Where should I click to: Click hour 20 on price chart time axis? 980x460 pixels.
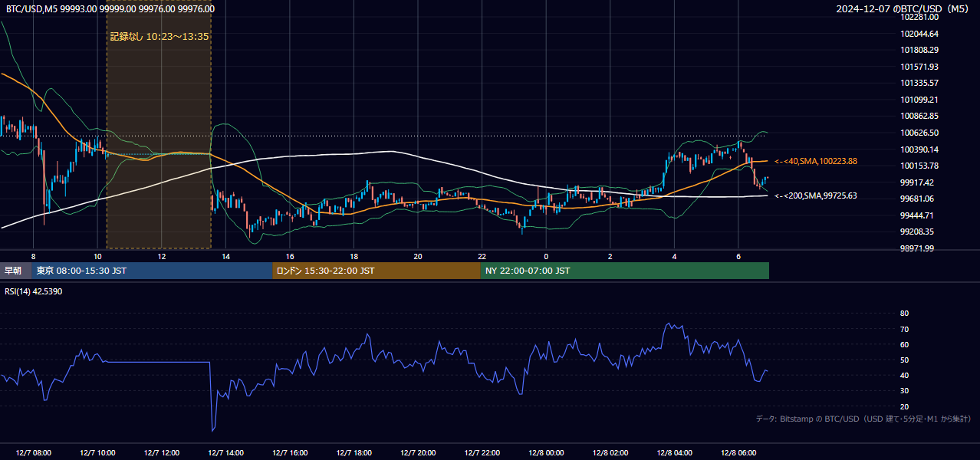[x=418, y=256]
